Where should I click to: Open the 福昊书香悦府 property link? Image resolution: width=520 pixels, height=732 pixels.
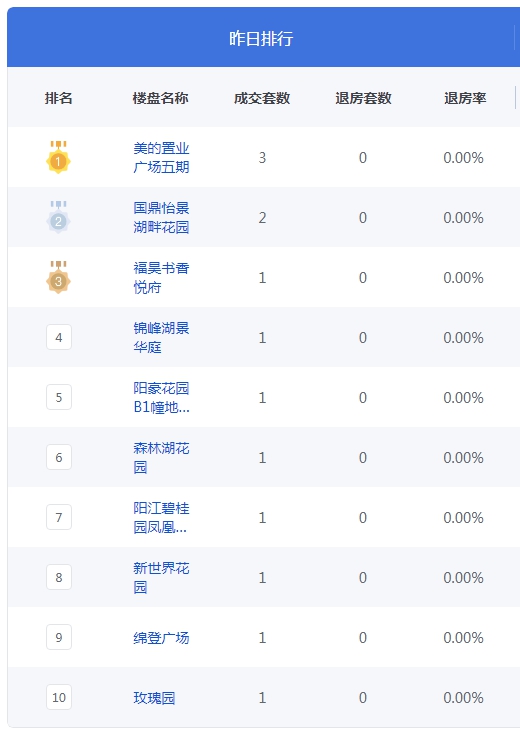tap(161, 277)
